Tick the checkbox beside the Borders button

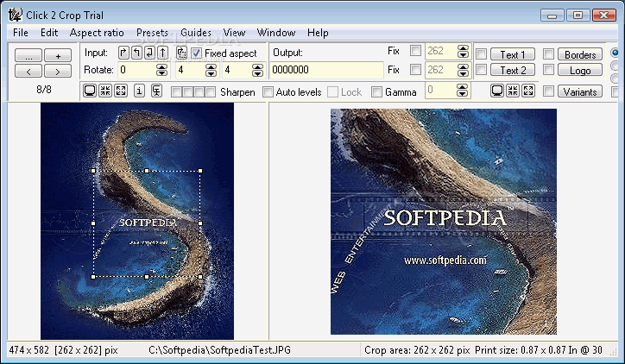coord(548,53)
